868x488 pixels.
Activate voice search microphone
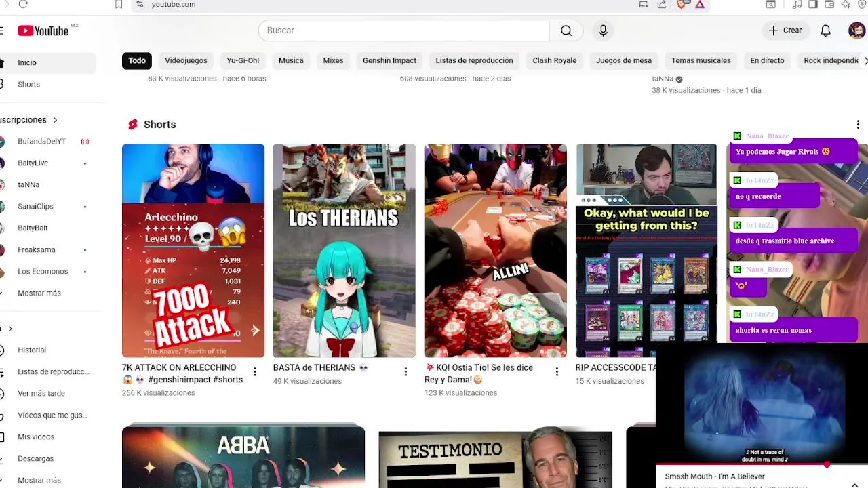603,30
